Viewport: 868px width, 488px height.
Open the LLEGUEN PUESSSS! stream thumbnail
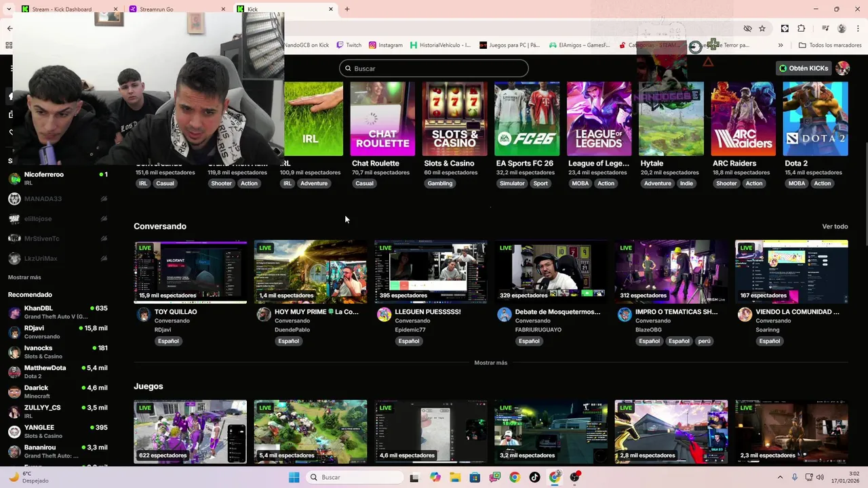point(431,272)
